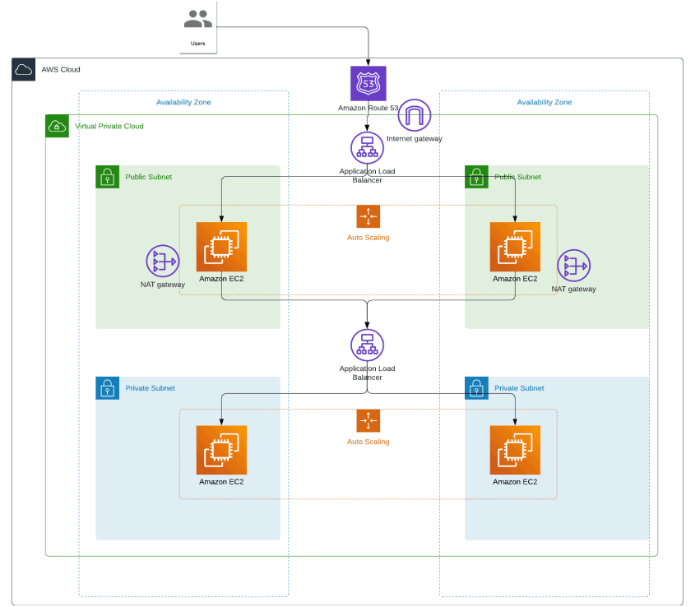Select the left Public Subnet lock icon
Image resolution: width=700 pixels, height=607 pixels.
[106, 177]
